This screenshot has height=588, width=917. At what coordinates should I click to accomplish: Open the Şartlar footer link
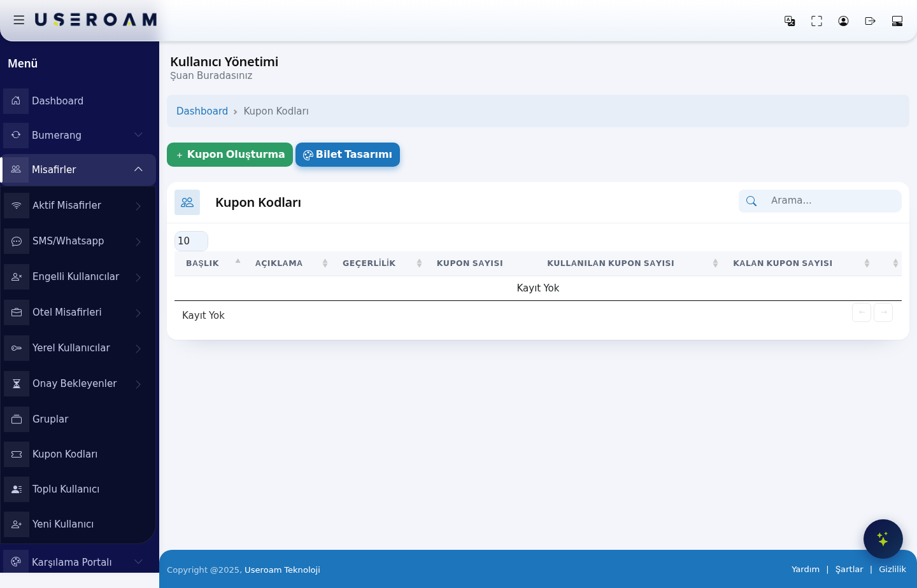click(849, 570)
